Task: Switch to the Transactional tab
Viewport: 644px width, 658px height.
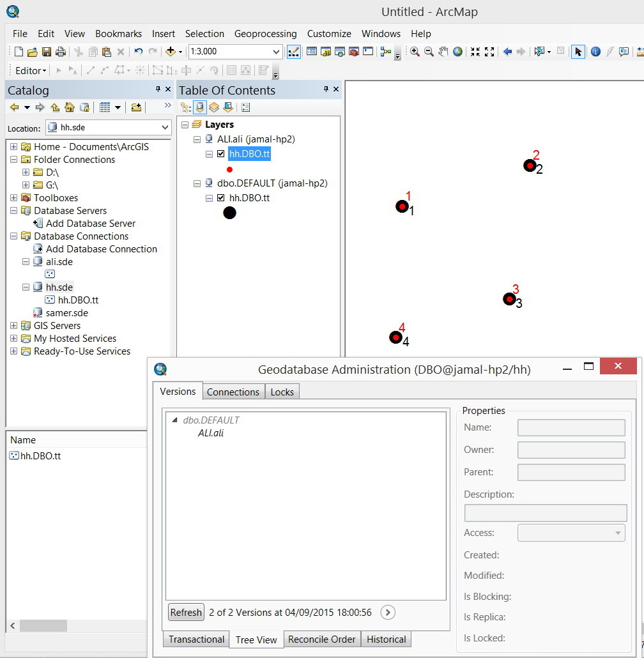Action: [196, 639]
